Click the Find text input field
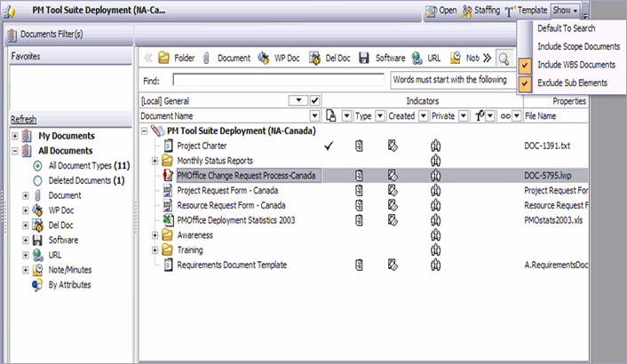Screen dimensions: 627x364 point(278,80)
